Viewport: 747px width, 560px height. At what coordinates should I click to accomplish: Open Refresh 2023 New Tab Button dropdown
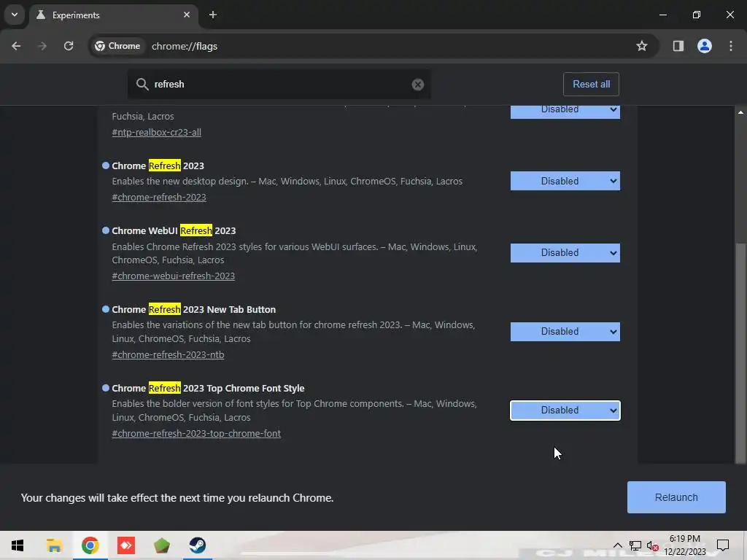[x=565, y=332]
